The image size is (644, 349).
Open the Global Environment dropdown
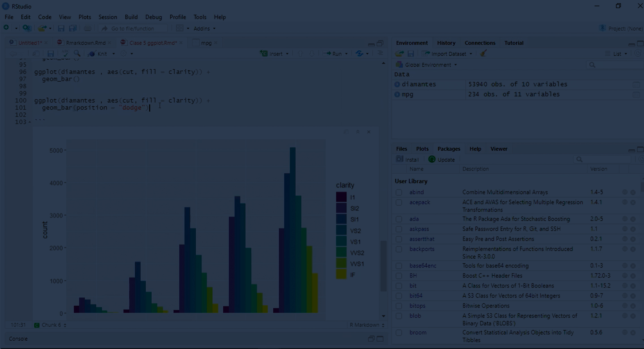coord(426,65)
